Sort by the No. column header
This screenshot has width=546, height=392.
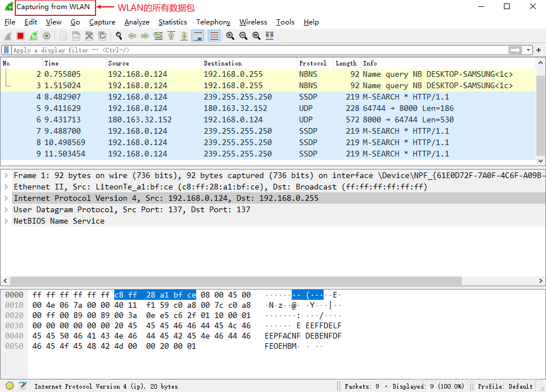[x=21, y=63]
